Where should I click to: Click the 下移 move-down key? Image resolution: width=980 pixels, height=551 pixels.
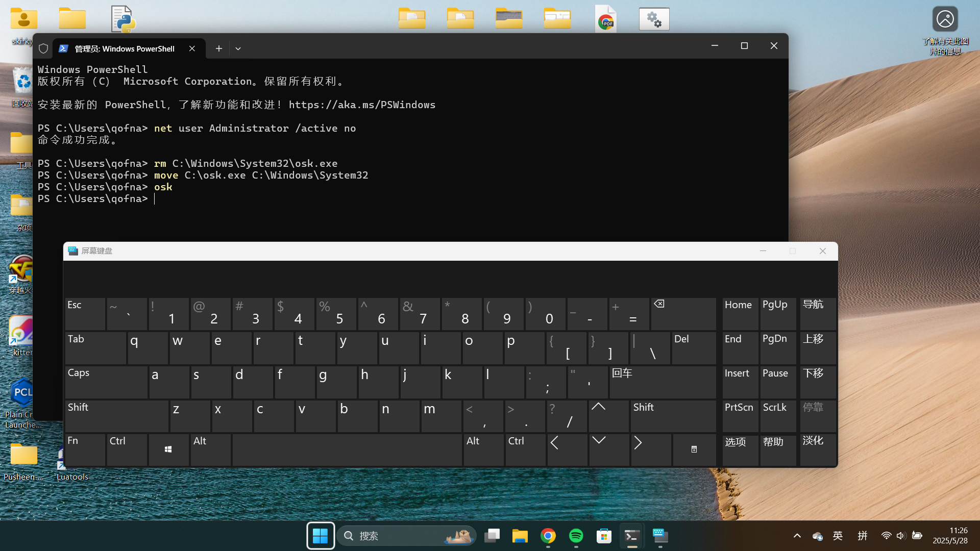pyautogui.click(x=818, y=382)
